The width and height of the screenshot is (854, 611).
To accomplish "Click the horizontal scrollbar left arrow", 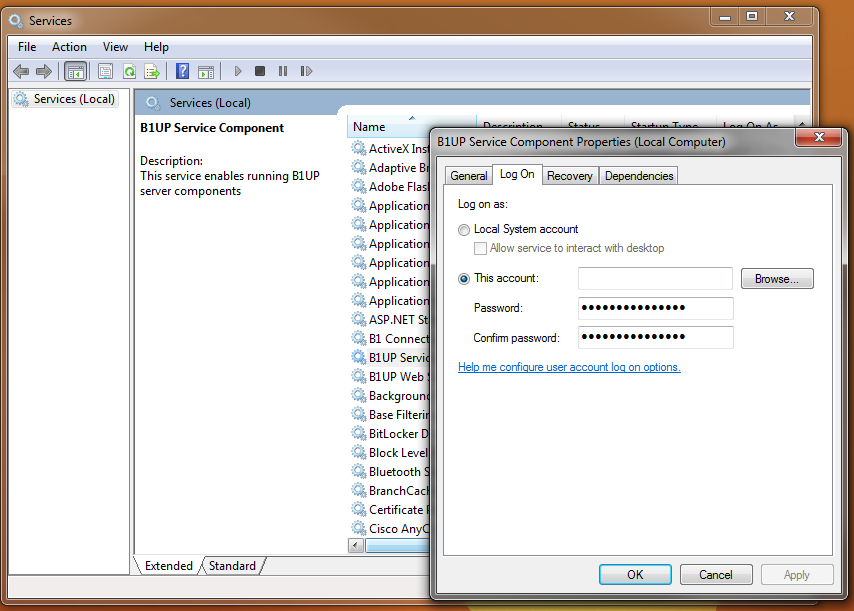I will point(356,545).
